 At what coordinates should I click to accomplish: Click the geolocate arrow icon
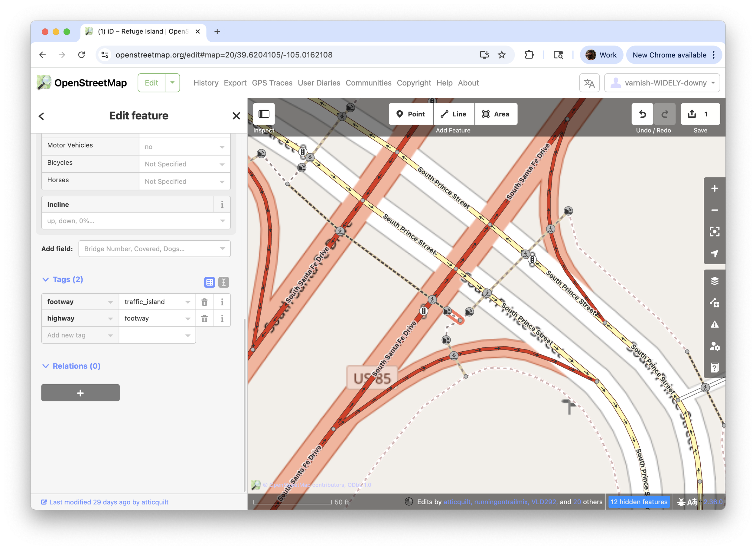[x=714, y=253]
